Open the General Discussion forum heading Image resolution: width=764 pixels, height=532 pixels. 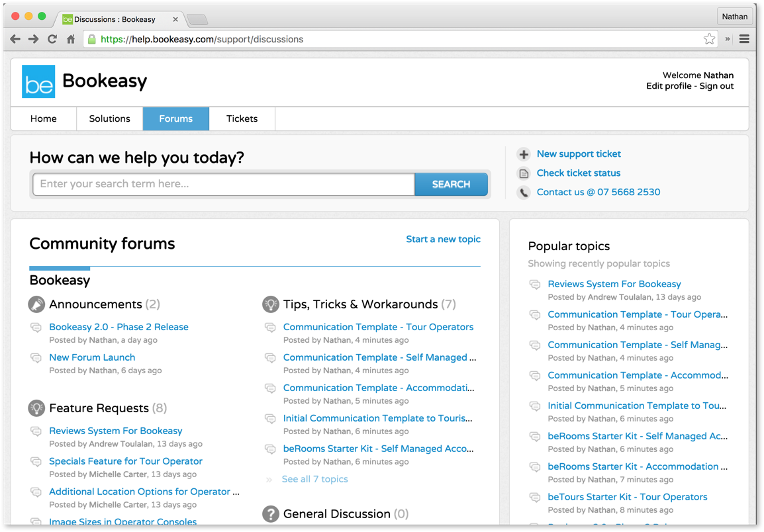pos(337,514)
